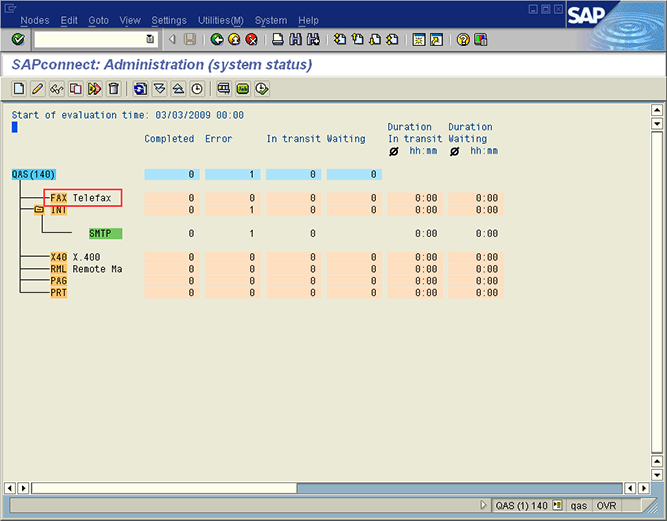
Task: Open the Utilities(M) menu
Action: tap(221, 20)
